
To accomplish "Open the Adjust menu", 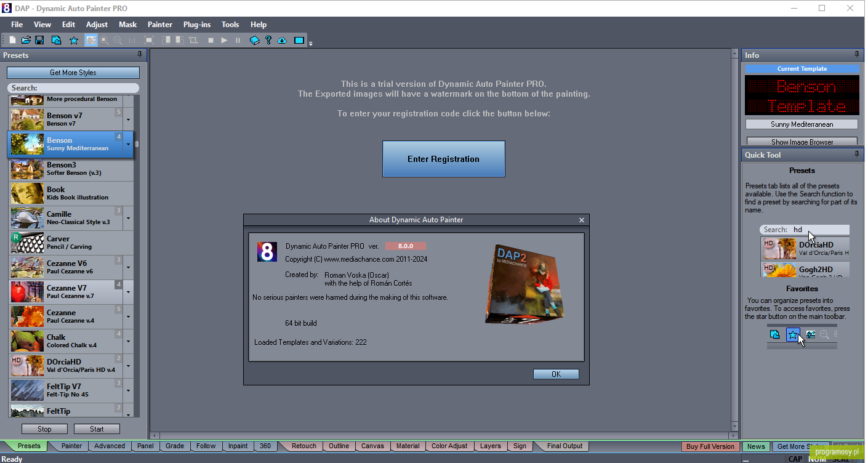I will (x=97, y=25).
